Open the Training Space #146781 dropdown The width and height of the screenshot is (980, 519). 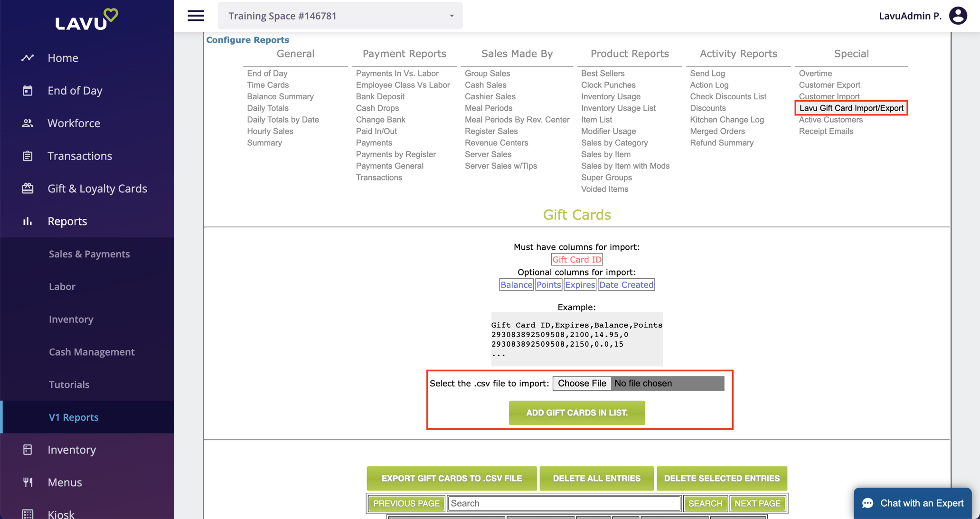(x=339, y=15)
